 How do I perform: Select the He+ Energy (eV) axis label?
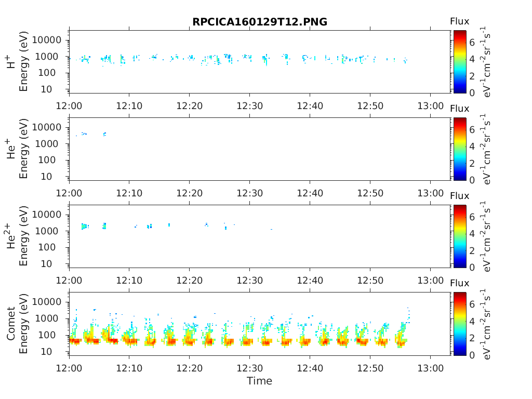pos(17,149)
